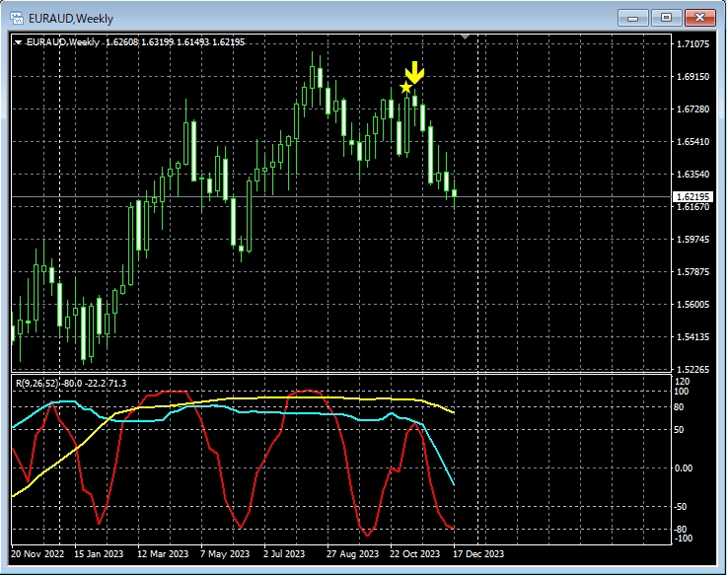728x575 pixels.
Task: Click the indicator scale value 120
Action: [684, 380]
